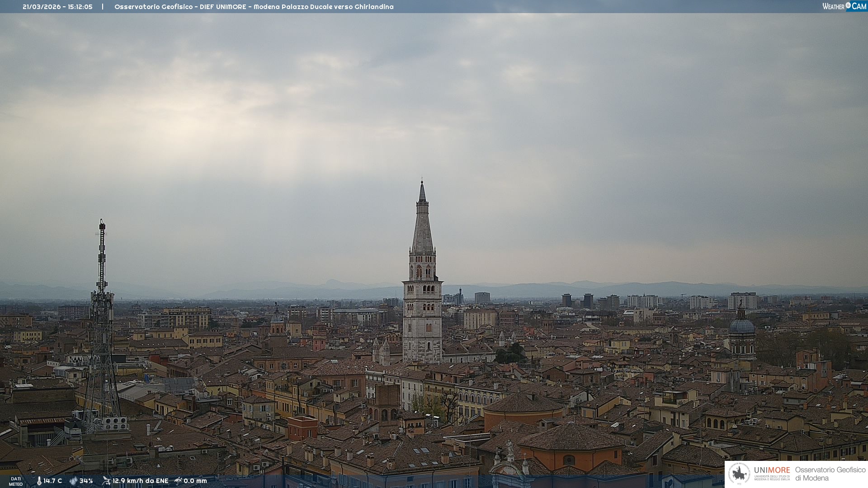Click the 14.7 C temperature reading
The image size is (868, 488).
pyautogui.click(x=52, y=481)
